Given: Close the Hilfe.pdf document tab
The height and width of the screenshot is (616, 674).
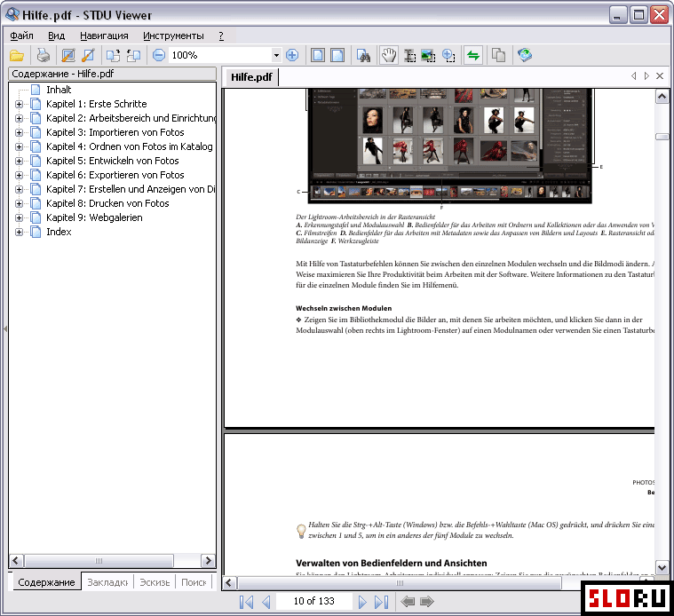Looking at the screenshot, I should pyautogui.click(x=660, y=76).
